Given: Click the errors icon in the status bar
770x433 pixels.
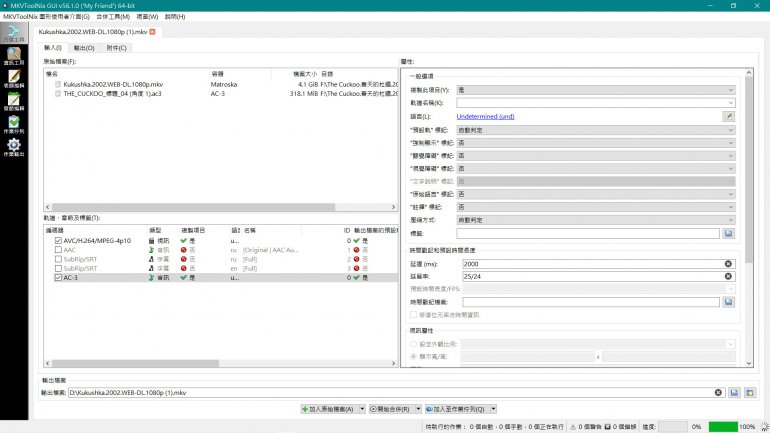Looking at the screenshot, I should pos(607,427).
